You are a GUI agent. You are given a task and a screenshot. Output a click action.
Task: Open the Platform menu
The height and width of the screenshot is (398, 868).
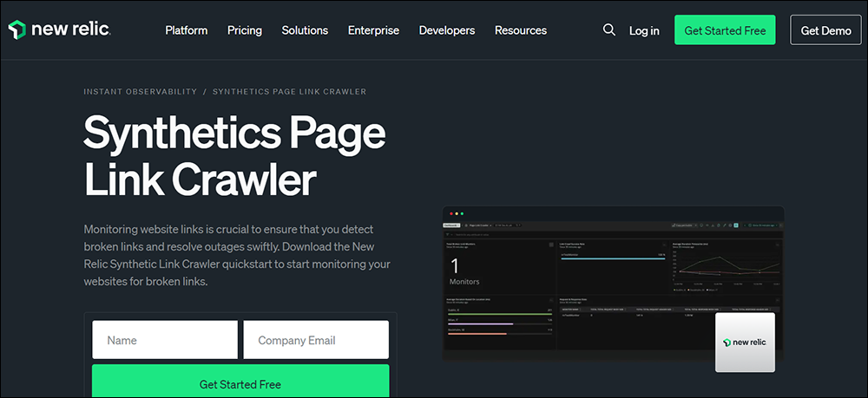(x=187, y=30)
